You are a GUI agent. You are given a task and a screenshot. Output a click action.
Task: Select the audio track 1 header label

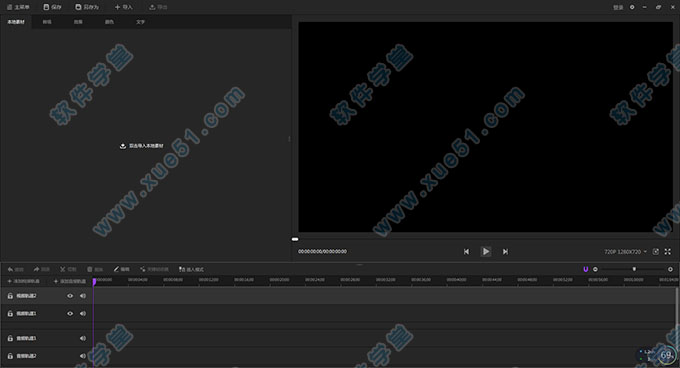[x=26, y=339]
